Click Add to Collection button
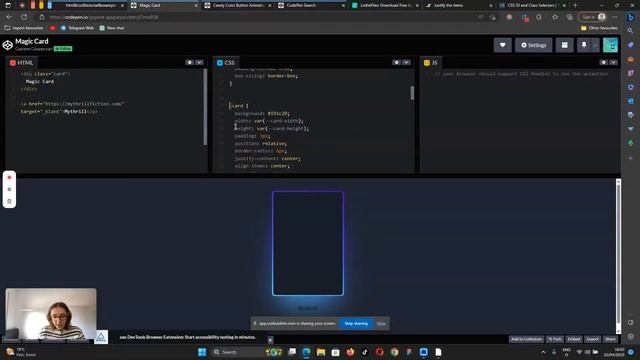640x360 pixels. [x=527, y=339]
